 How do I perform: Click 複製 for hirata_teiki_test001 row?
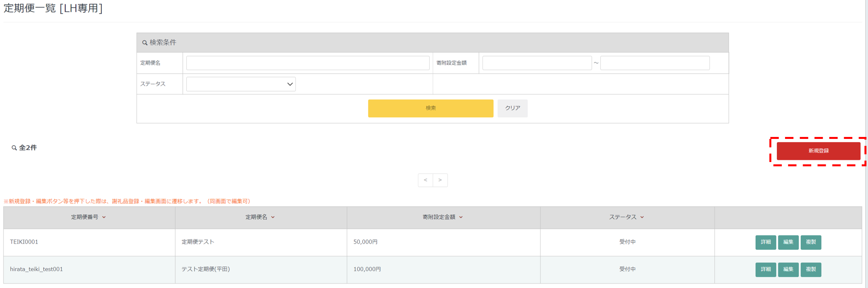[x=810, y=270]
